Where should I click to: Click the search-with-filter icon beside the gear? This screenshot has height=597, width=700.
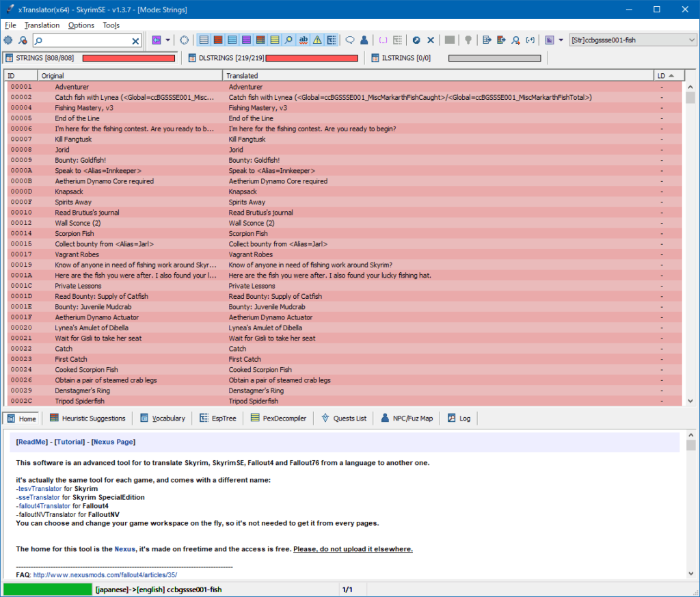23,40
